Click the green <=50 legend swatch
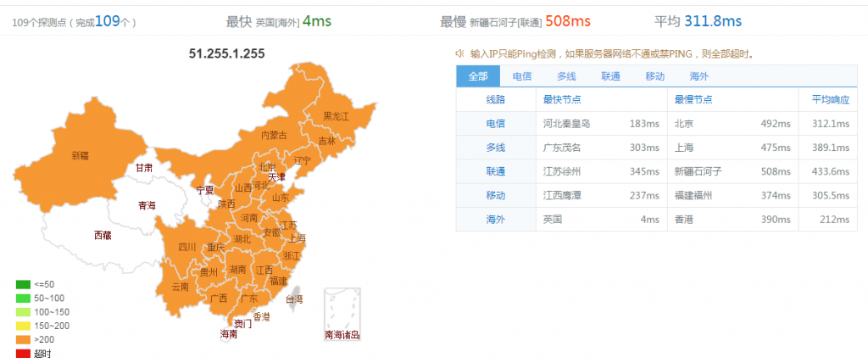Image resolution: width=868 pixels, height=363 pixels. pos(23,285)
